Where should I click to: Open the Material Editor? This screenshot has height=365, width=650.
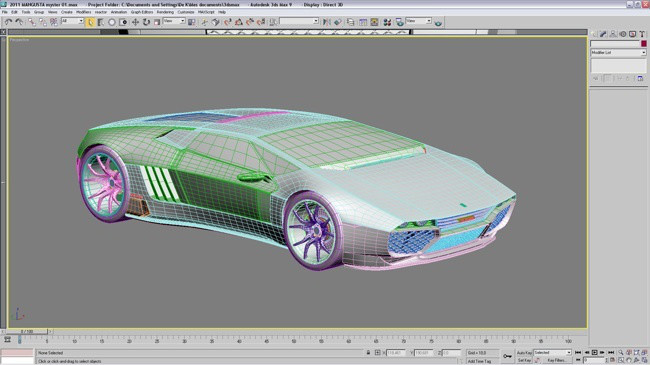coord(387,22)
